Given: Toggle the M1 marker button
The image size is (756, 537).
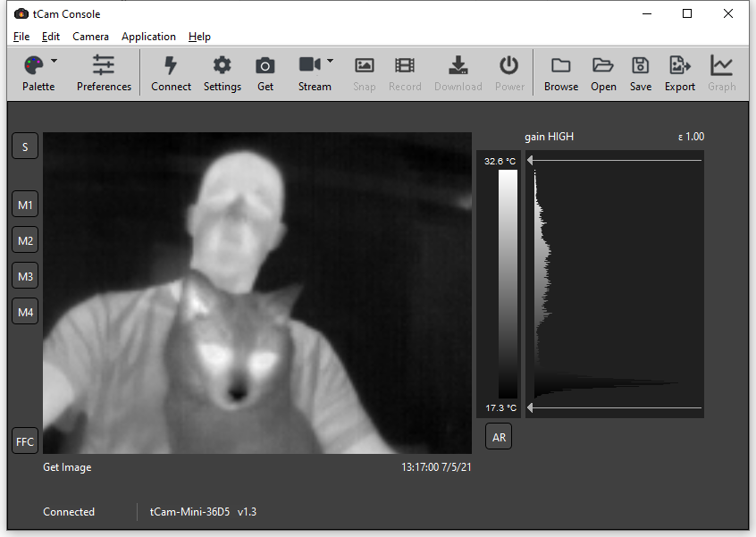Looking at the screenshot, I should coord(25,205).
